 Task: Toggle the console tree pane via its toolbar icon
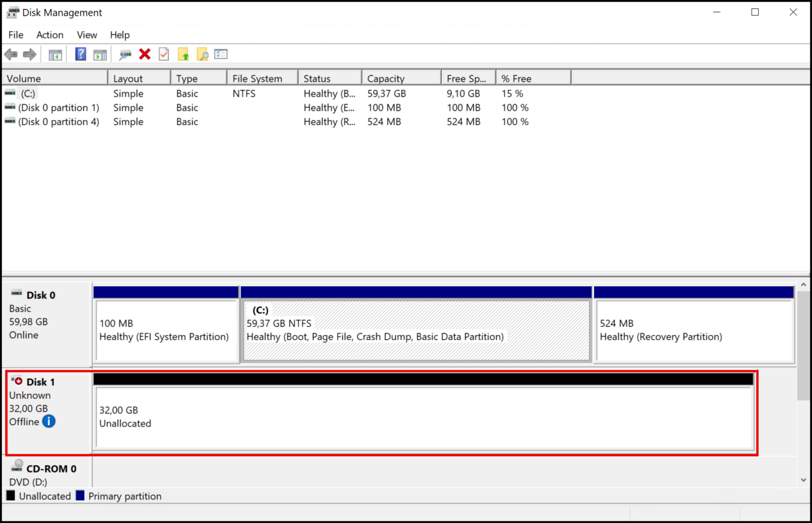[55, 54]
